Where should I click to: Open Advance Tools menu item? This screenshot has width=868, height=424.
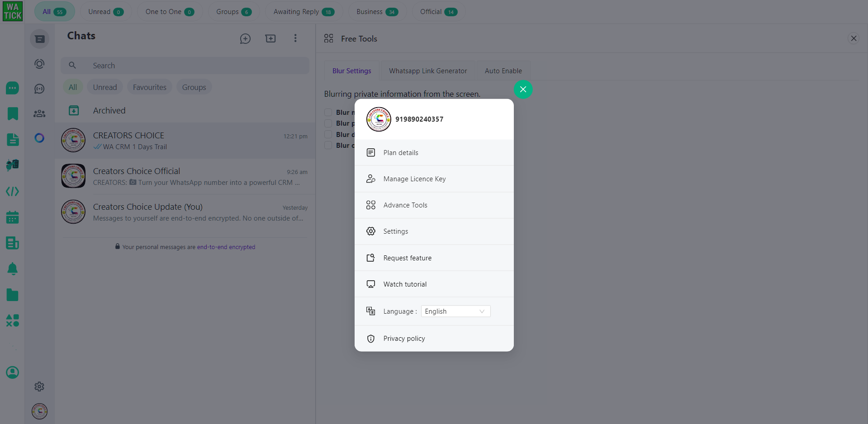434,205
